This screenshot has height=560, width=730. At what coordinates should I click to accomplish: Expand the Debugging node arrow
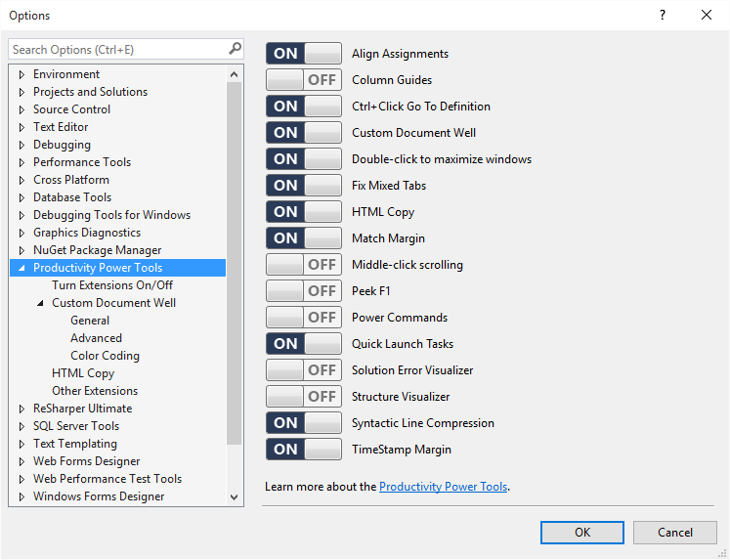pos(21,145)
